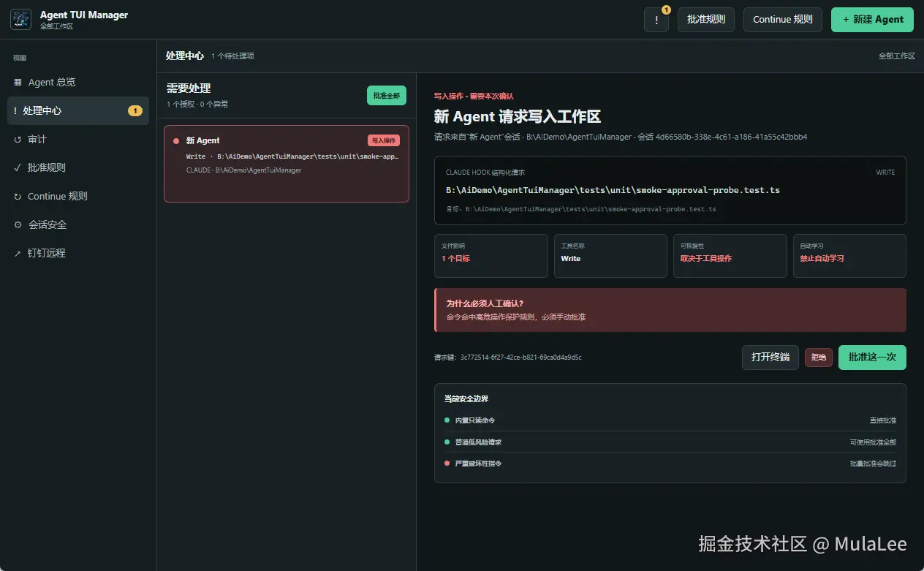Screen dimensions: 924x571
Task: Select 处理中心 in the sidebar
Action: coord(78,111)
